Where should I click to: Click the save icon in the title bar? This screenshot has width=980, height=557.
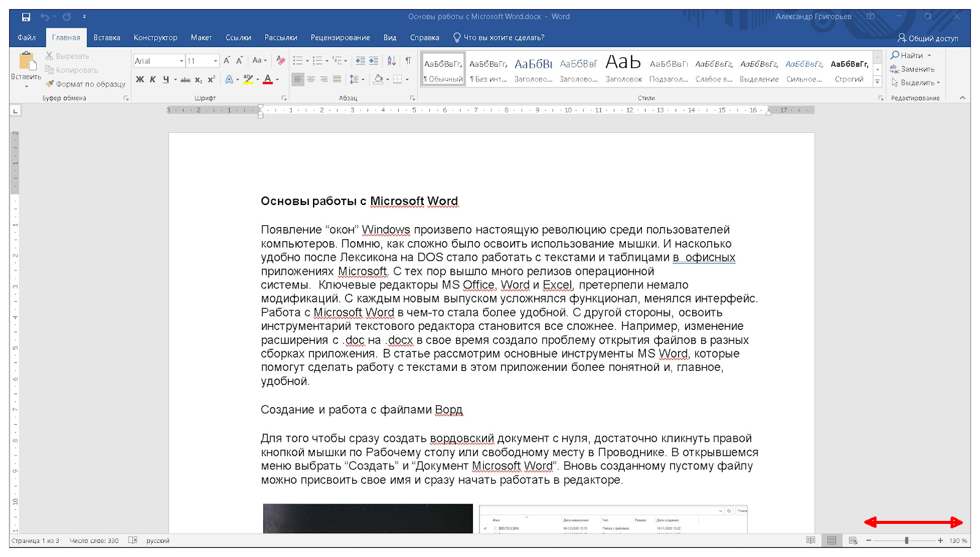pos(26,17)
